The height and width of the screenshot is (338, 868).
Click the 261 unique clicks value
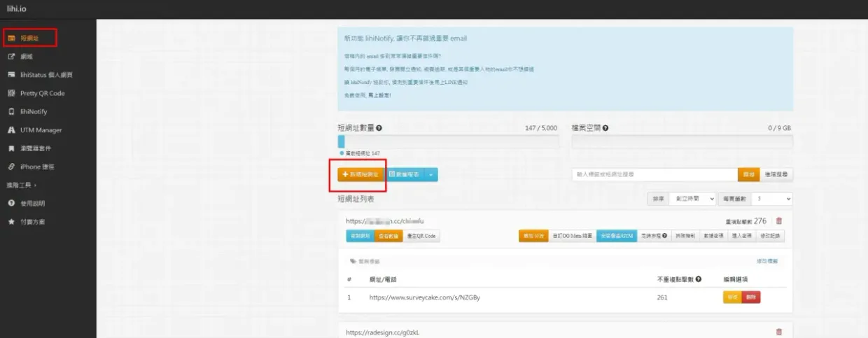tap(661, 297)
